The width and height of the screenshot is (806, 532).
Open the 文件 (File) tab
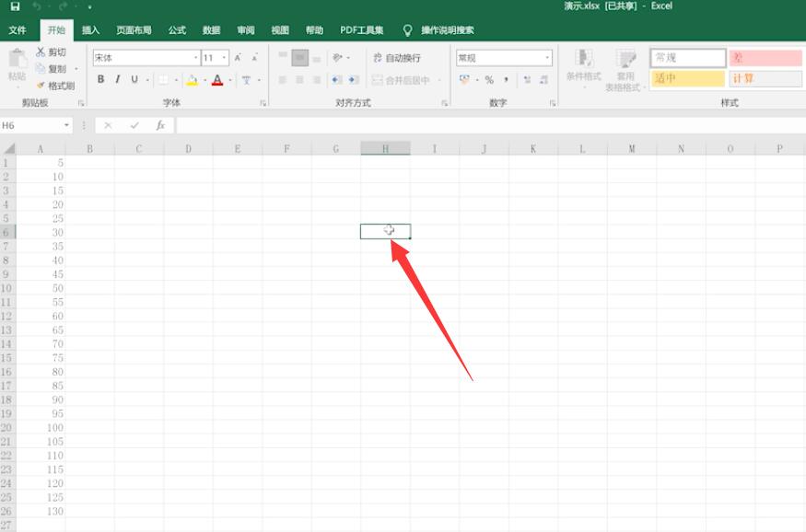[17, 30]
